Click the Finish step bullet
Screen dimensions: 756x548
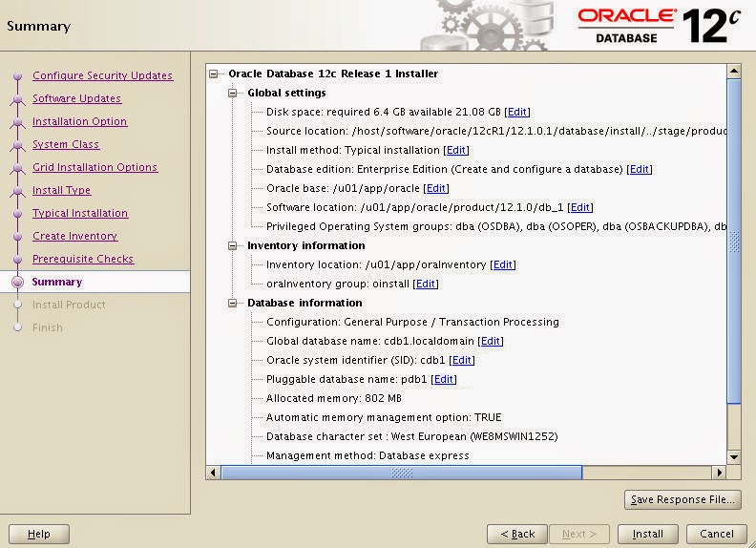(18, 327)
